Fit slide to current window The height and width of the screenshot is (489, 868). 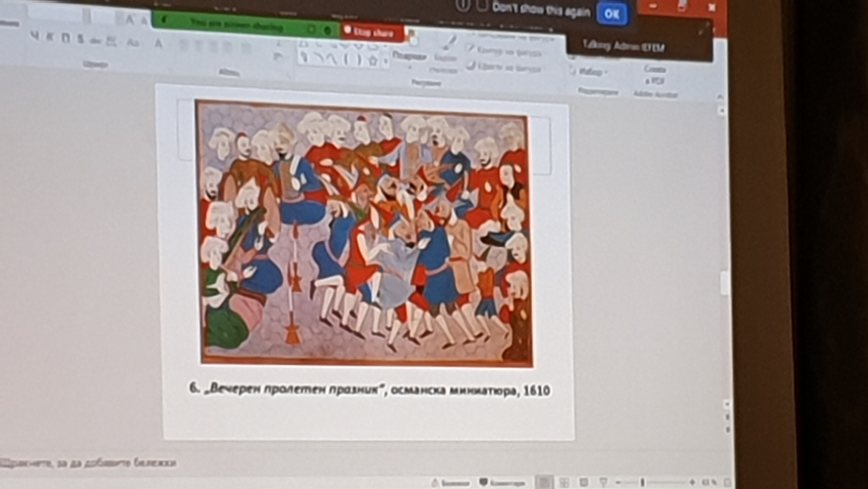(x=727, y=482)
